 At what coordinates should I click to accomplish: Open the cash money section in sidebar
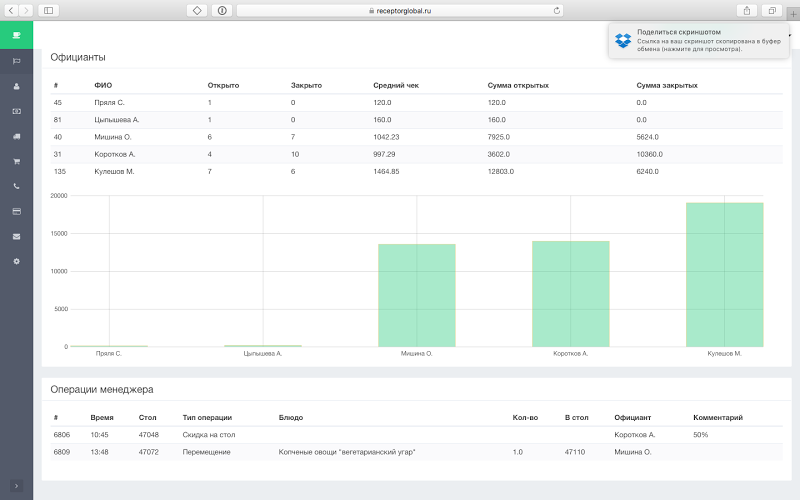click(16, 111)
